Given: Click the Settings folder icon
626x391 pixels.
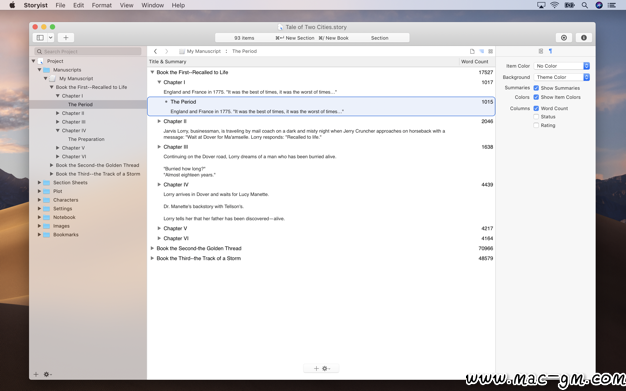Looking at the screenshot, I should click(x=47, y=208).
